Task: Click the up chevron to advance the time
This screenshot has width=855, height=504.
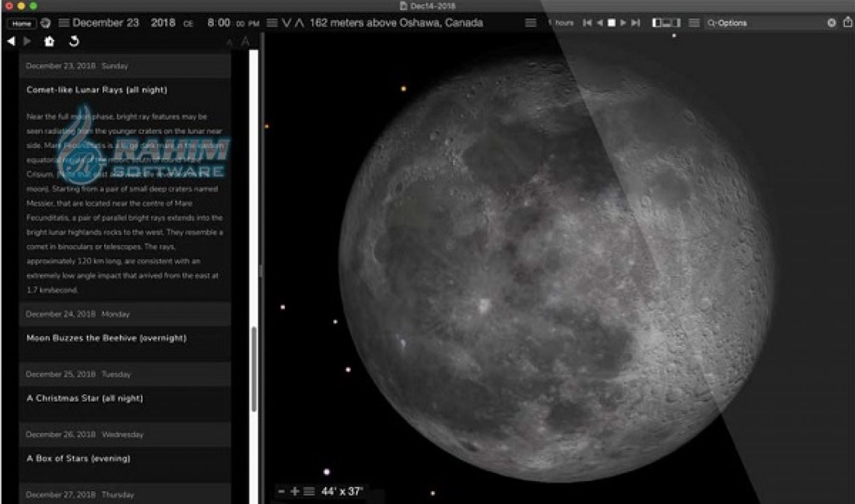Action: click(x=300, y=23)
